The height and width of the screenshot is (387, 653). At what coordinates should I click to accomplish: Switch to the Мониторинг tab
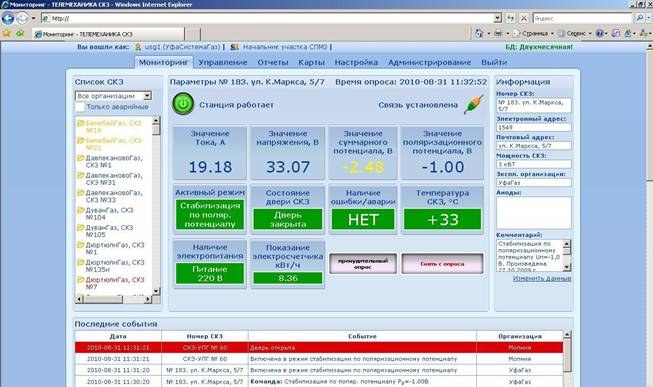coord(164,62)
